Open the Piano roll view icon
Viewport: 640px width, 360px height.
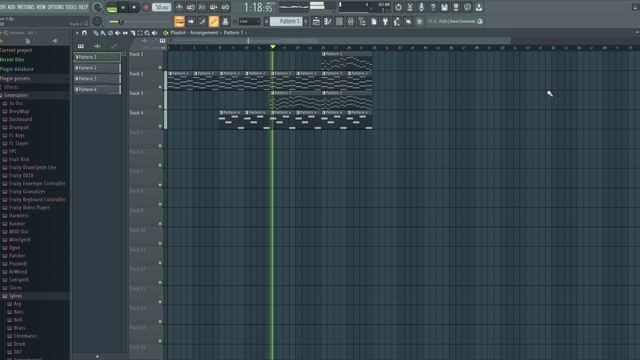328,21
